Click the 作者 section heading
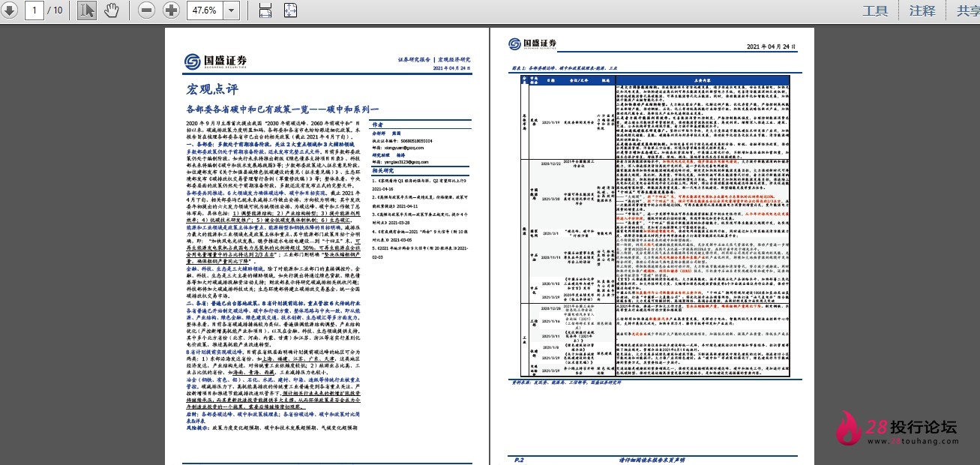The image size is (980, 465). click(x=378, y=124)
